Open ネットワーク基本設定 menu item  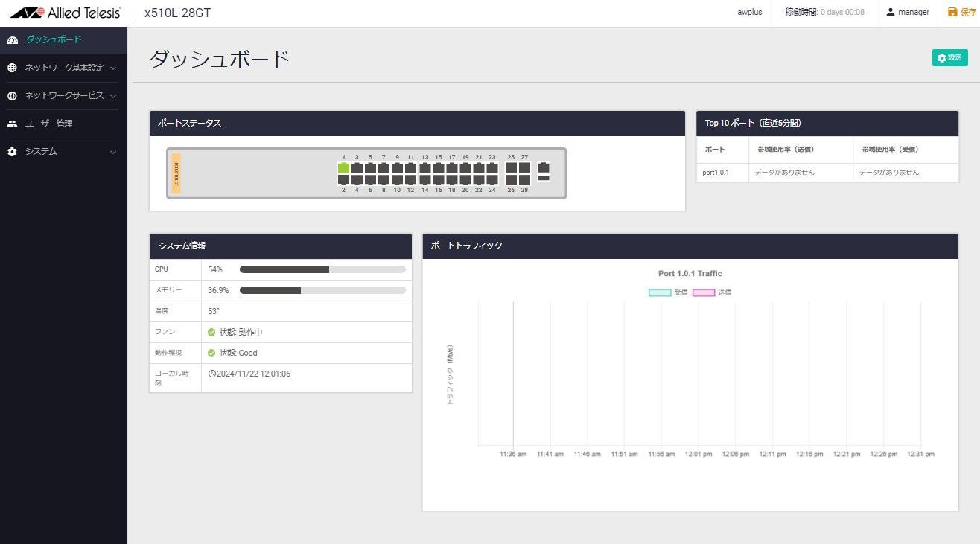(63, 68)
